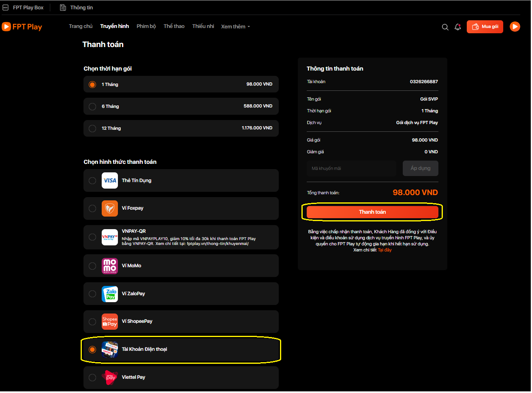Screen dimensions: 532x393
Task: Click the ZaloPay logo
Action: (110, 294)
